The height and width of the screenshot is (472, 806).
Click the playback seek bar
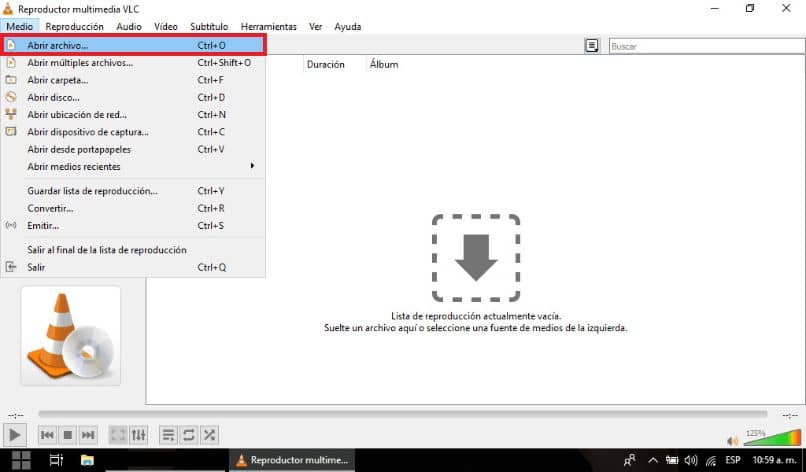(402, 414)
